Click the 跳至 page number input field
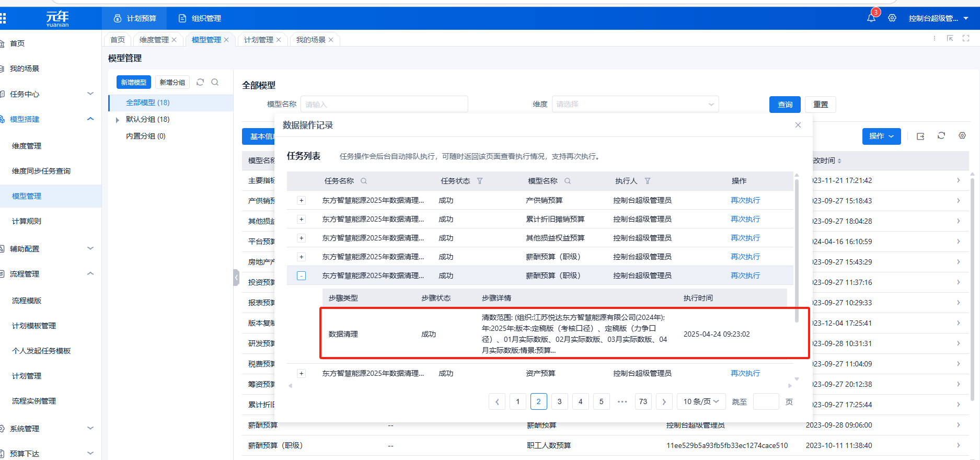 point(766,401)
